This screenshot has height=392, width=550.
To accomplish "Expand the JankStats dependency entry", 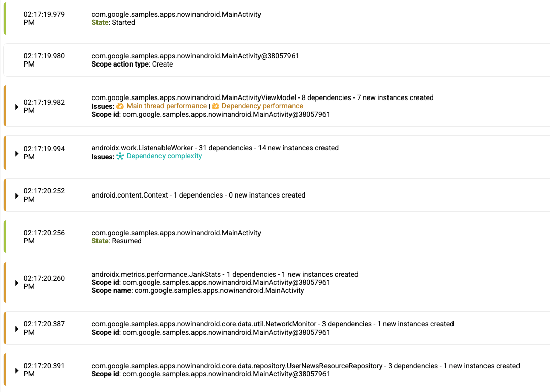I will pos(17,282).
